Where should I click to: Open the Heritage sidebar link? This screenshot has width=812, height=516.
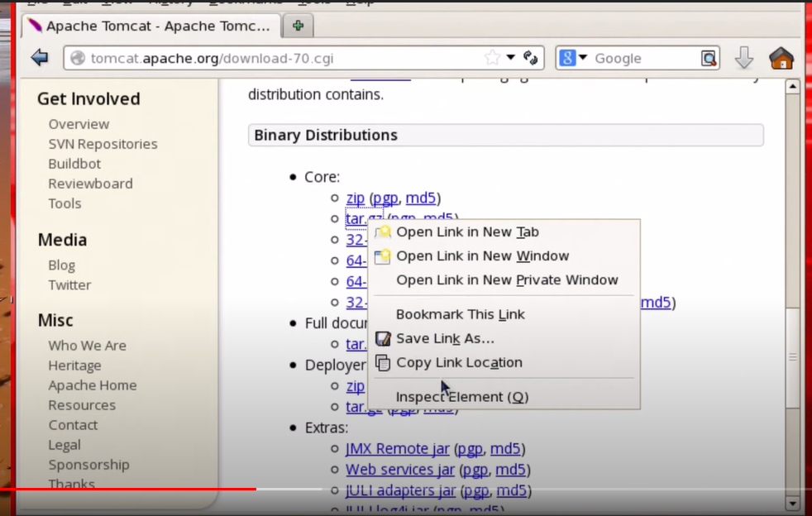coord(74,365)
